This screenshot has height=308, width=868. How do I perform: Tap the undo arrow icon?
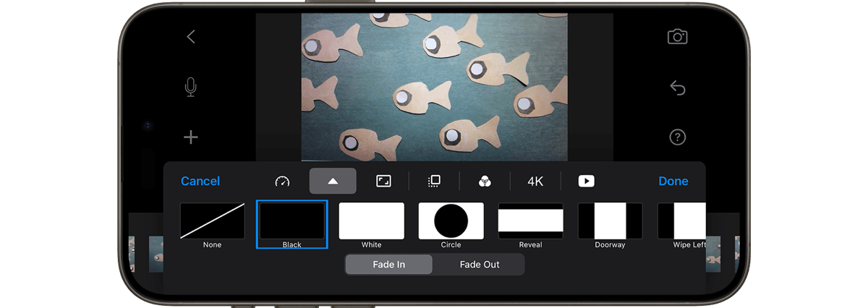coord(677,87)
